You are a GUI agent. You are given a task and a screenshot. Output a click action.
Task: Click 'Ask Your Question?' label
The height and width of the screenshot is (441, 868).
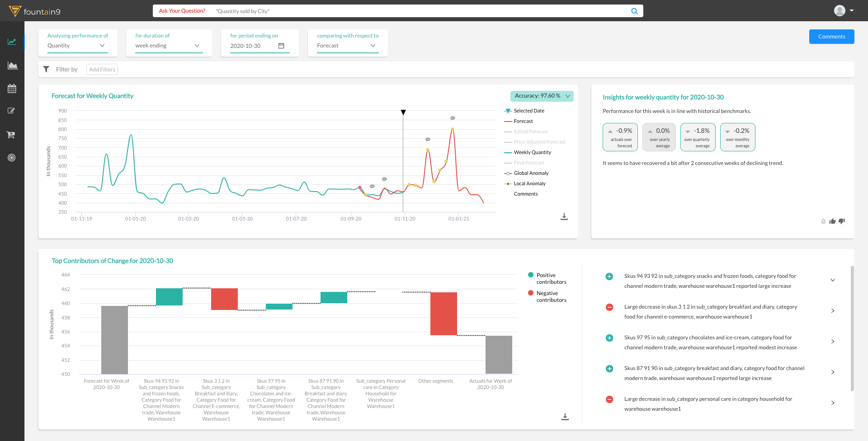[x=182, y=11]
